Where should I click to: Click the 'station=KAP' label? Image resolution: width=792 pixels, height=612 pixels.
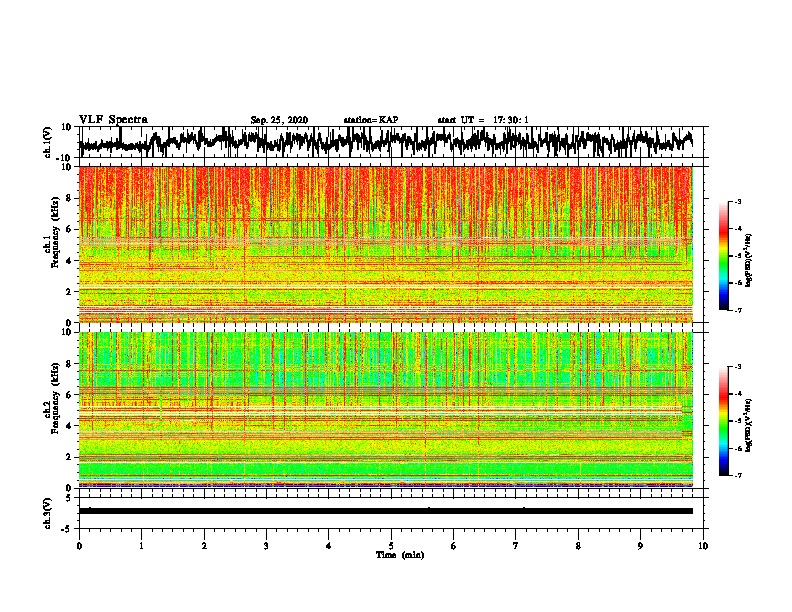point(371,120)
